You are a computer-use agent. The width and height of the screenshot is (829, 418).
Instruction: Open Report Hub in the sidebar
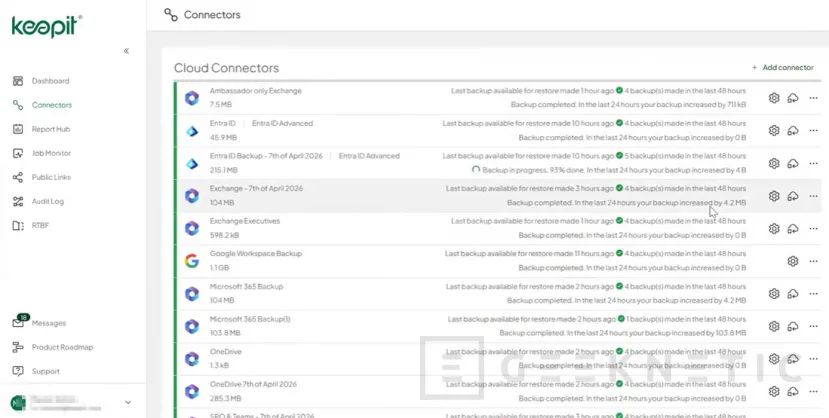(x=51, y=129)
